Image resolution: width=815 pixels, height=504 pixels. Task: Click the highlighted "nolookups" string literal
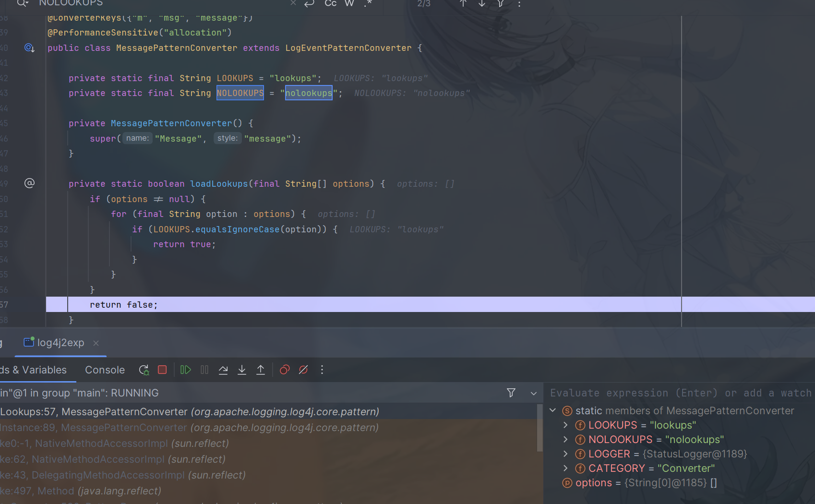(309, 93)
